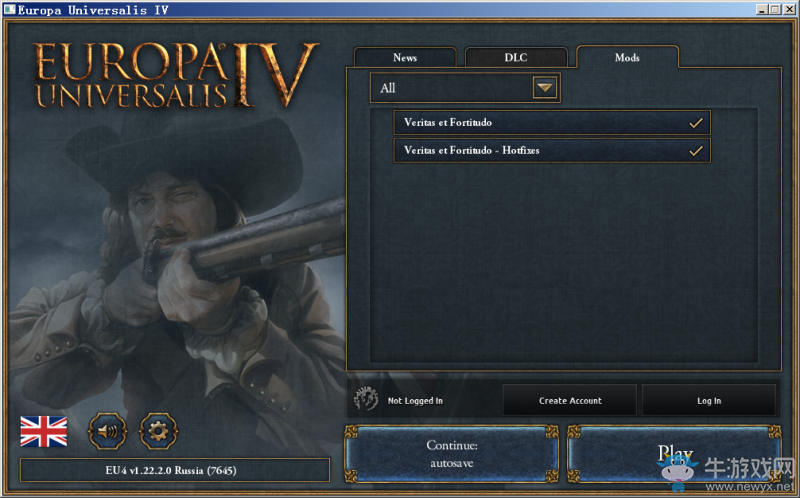Click the Create Account button
800x498 pixels.
coord(570,401)
